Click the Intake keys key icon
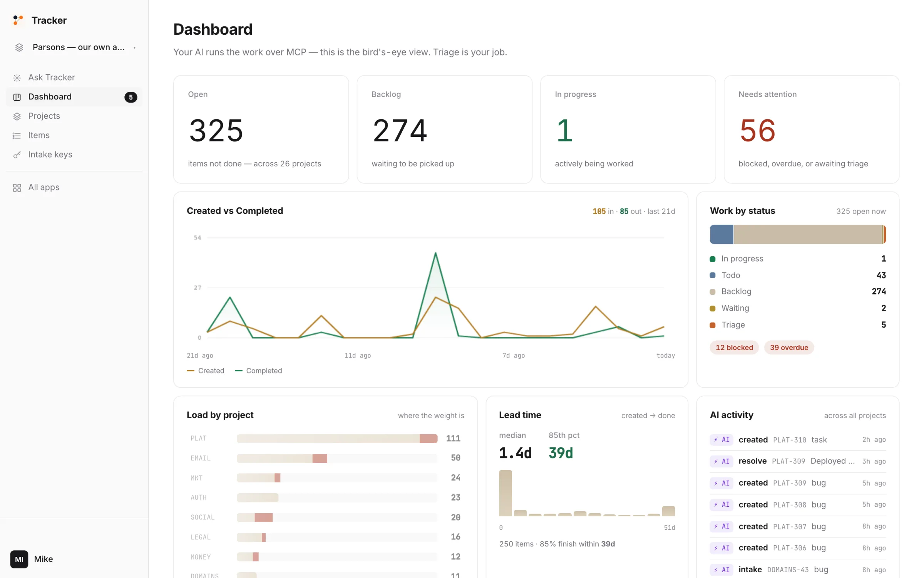 pyautogui.click(x=17, y=155)
